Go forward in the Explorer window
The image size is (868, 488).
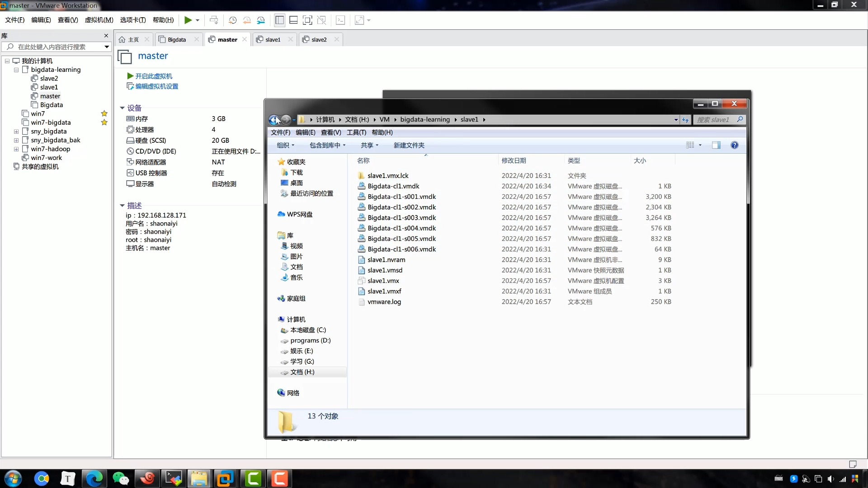pyautogui.click(x=286, y=120)
